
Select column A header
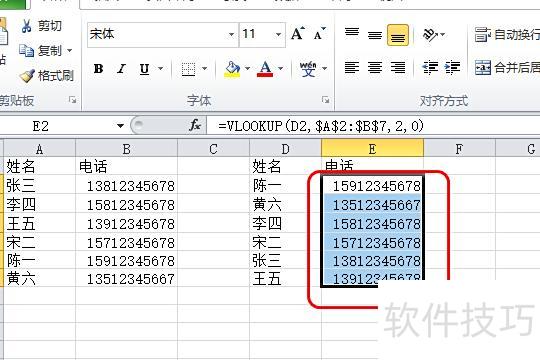[39, 149]
